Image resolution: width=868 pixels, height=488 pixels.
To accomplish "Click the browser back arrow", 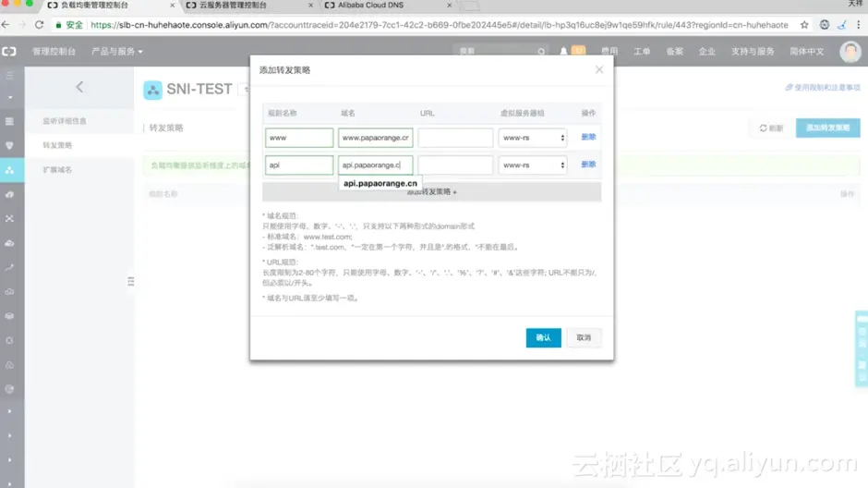I will (6, 25).
